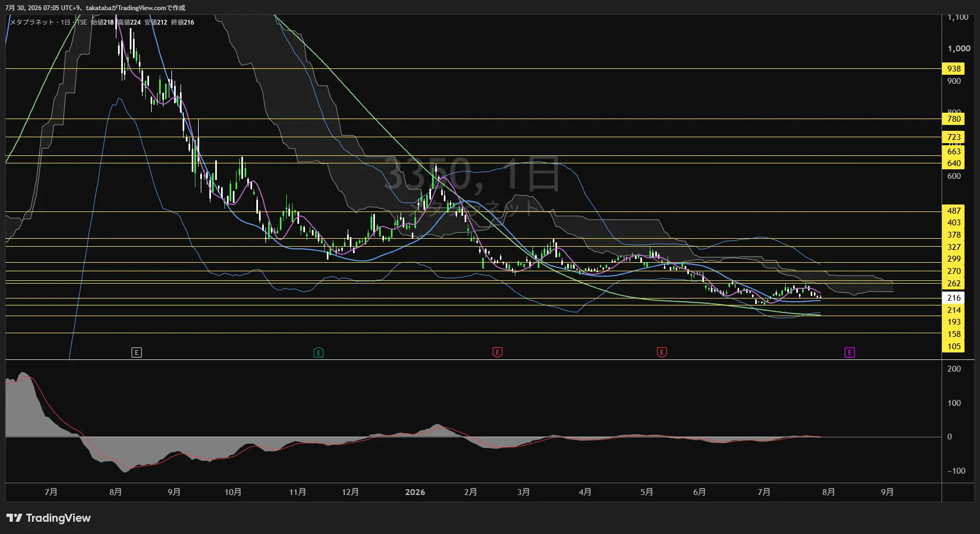
Task: Click the 105 price level label
Action: coord(953,347)
